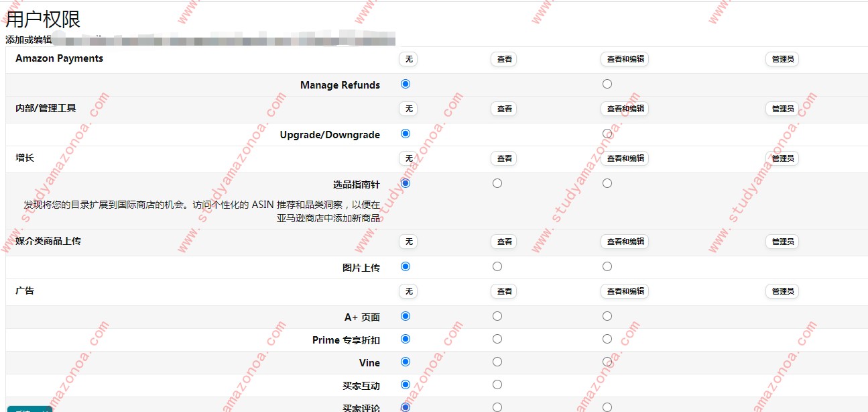Screen dimensions: 868x412
Task: Click the Manage Refunds label
Action: tap(340, 85)
